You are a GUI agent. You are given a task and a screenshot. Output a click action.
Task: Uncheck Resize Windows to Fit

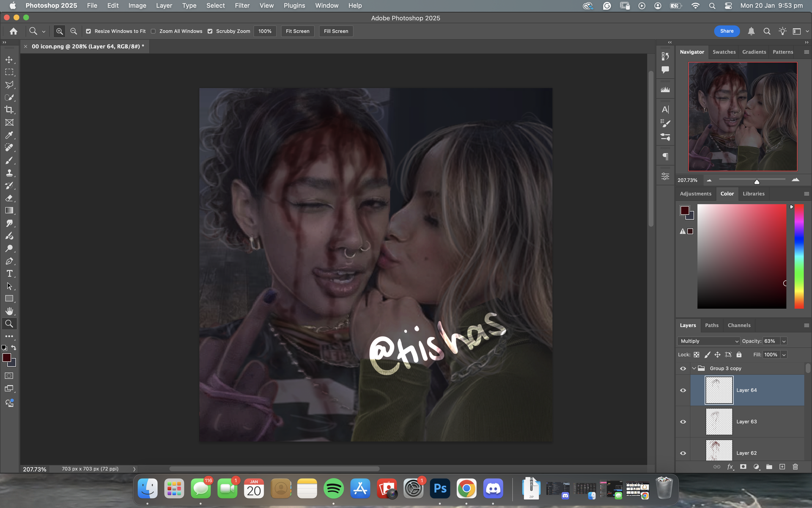[x=88, y=31]
